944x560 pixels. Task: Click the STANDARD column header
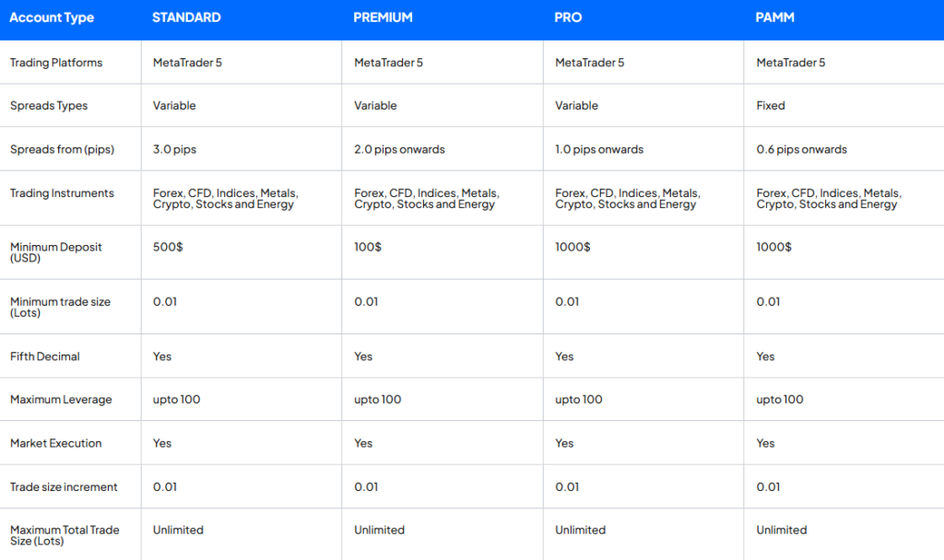pyautogui.click(x=186, y=17)
